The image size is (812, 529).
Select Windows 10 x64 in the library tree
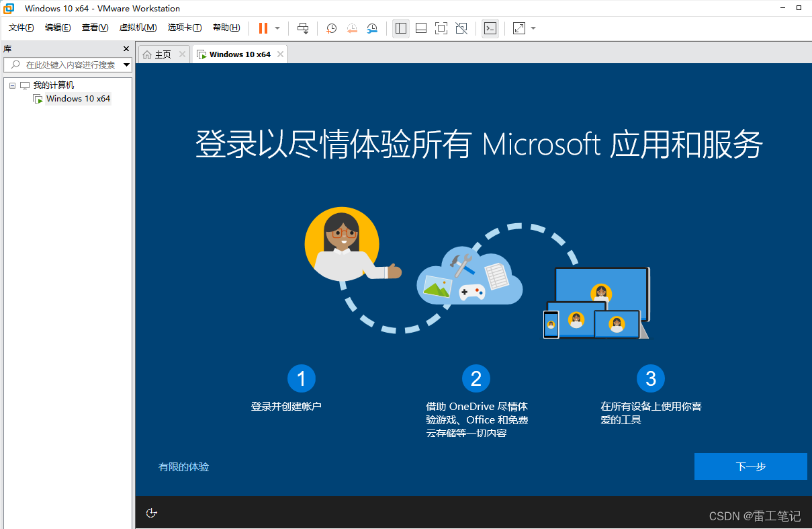point(78,99)
